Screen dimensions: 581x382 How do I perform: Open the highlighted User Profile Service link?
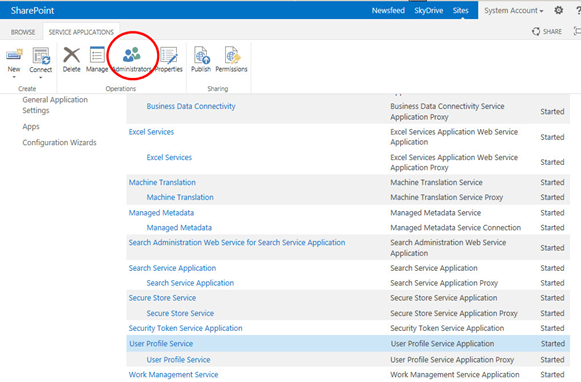(x=161, y=343)
